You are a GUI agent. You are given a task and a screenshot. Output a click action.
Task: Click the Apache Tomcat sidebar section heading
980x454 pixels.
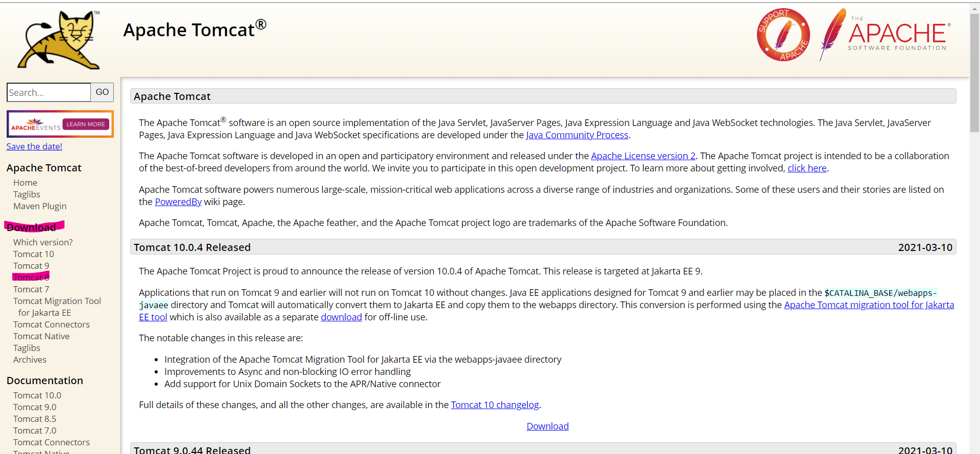tap(44, 168)
